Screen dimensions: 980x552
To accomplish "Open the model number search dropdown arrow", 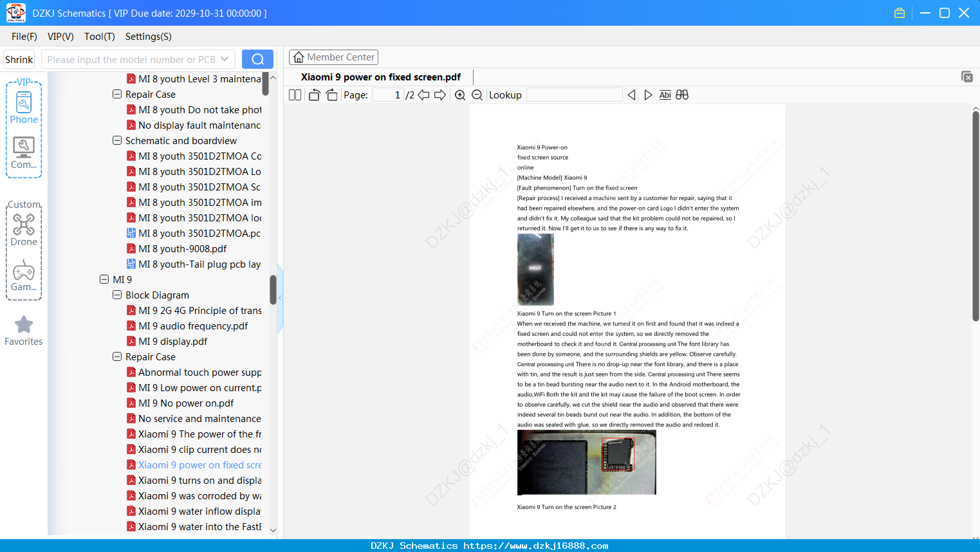I will coord(225,59).
